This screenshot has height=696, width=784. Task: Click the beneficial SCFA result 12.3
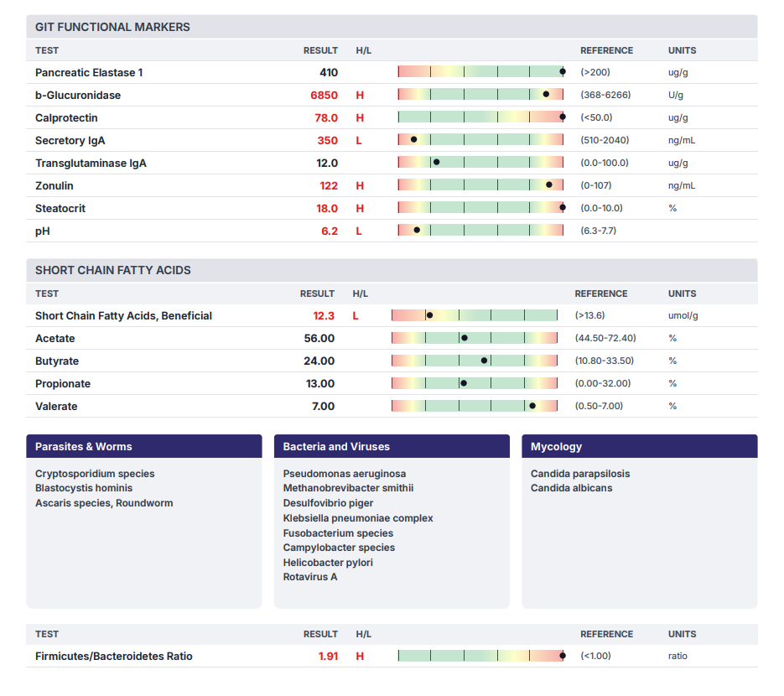[x=324, y=316]
